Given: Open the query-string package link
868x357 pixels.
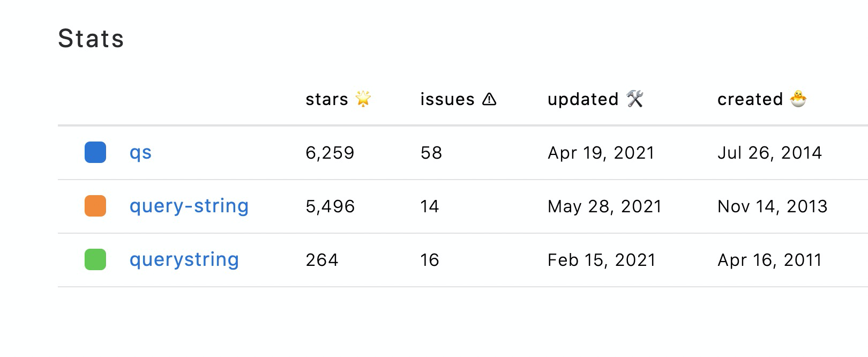Looking at the screenshot, I should [x=189, y=206].
